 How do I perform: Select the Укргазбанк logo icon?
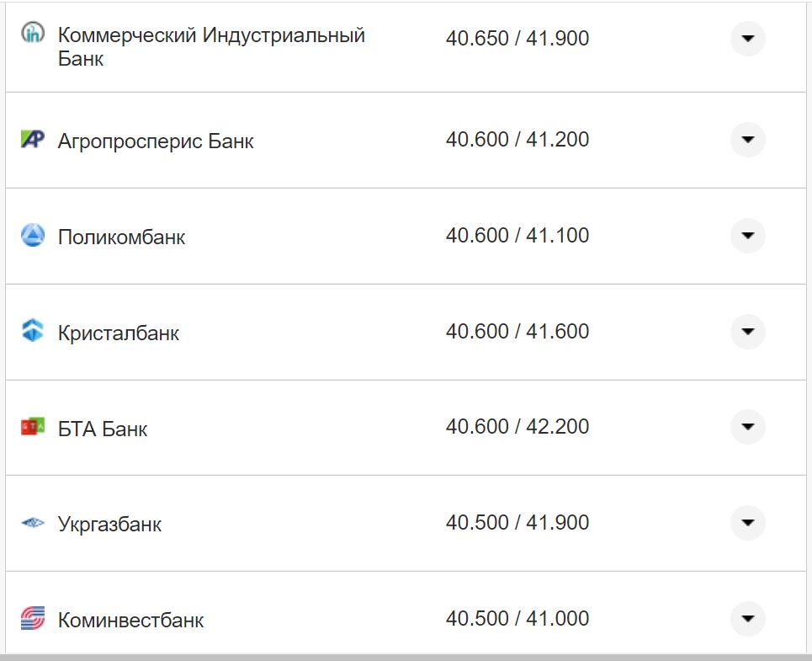point(32,522)
